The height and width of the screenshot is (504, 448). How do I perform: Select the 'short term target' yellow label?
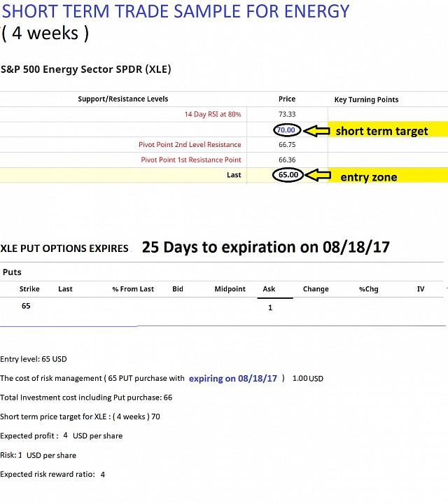[x=381, y=131]
